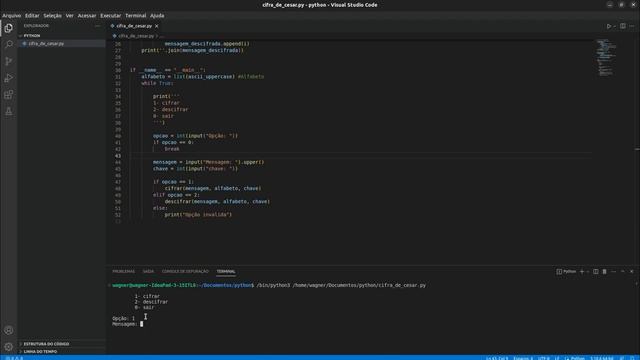Split the editor to the right

[623, 26]
